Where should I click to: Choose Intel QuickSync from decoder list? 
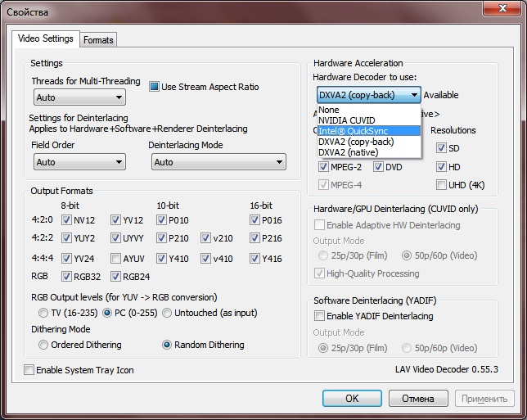354,131
